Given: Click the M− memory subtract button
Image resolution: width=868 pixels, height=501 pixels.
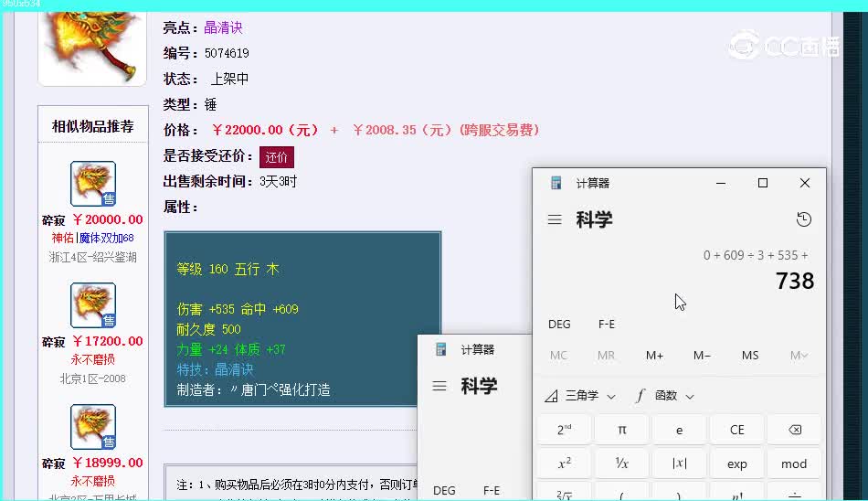Looking at the screenshot, I should click(x=702, y=356).
